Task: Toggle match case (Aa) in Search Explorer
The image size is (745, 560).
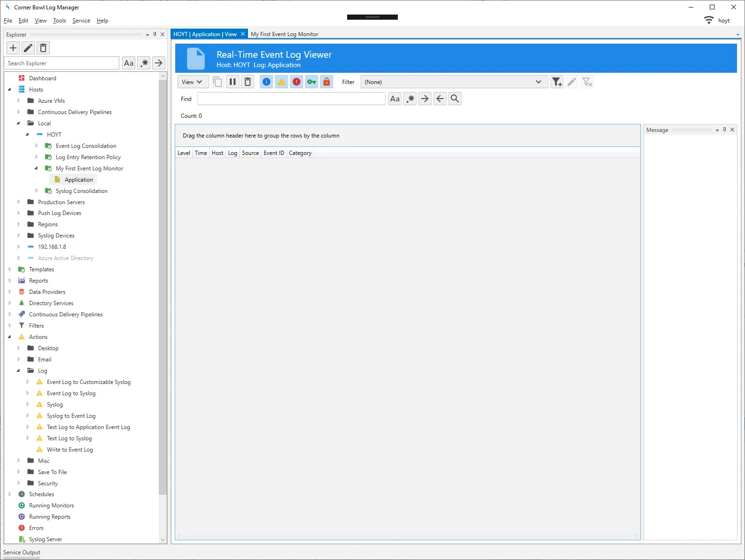Action: click(129, 63)
